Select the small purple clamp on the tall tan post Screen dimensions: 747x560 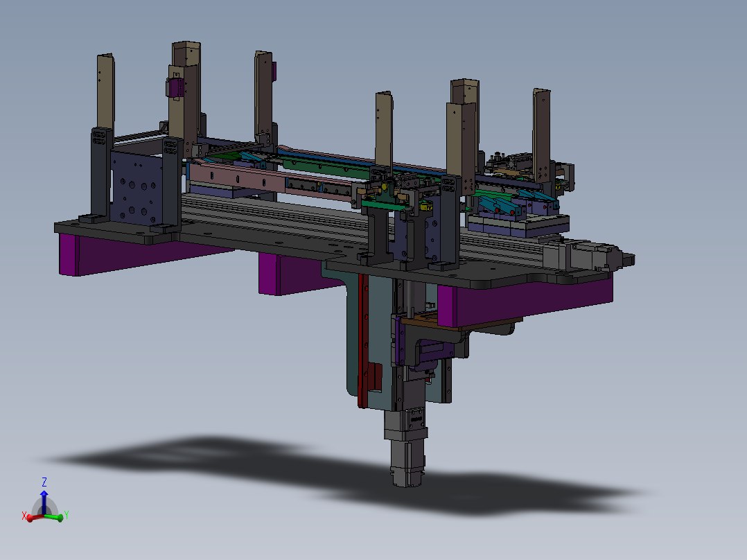click(x=175, y=88)
